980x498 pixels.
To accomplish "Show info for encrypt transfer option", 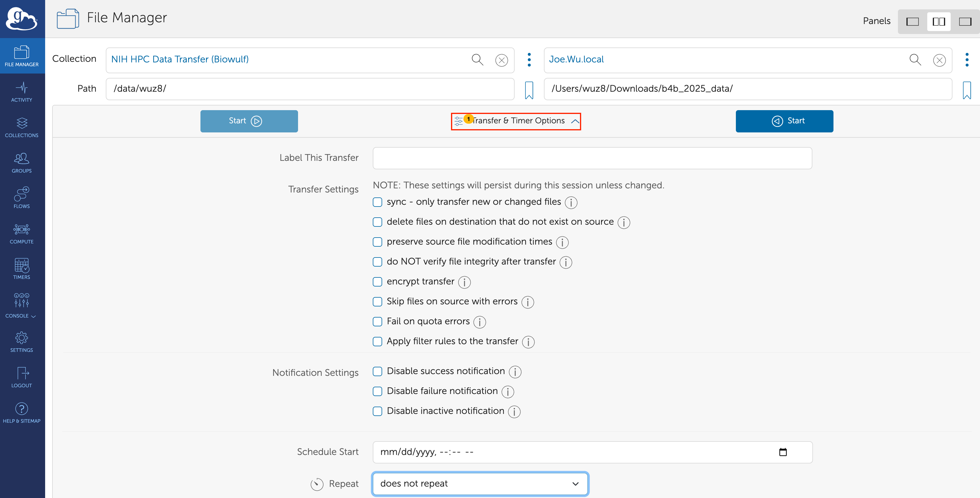I will (x=464, y=282).
